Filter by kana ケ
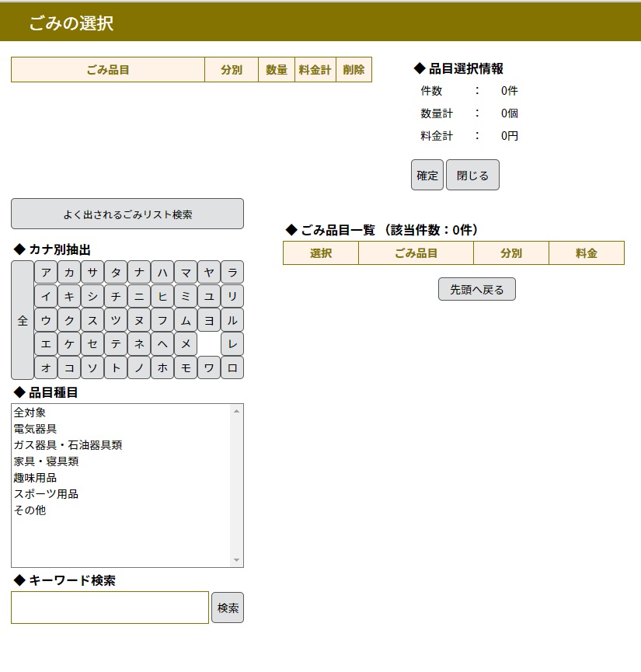Image resolution: width=641 pixels, height=672 pixels. point(69,343)
